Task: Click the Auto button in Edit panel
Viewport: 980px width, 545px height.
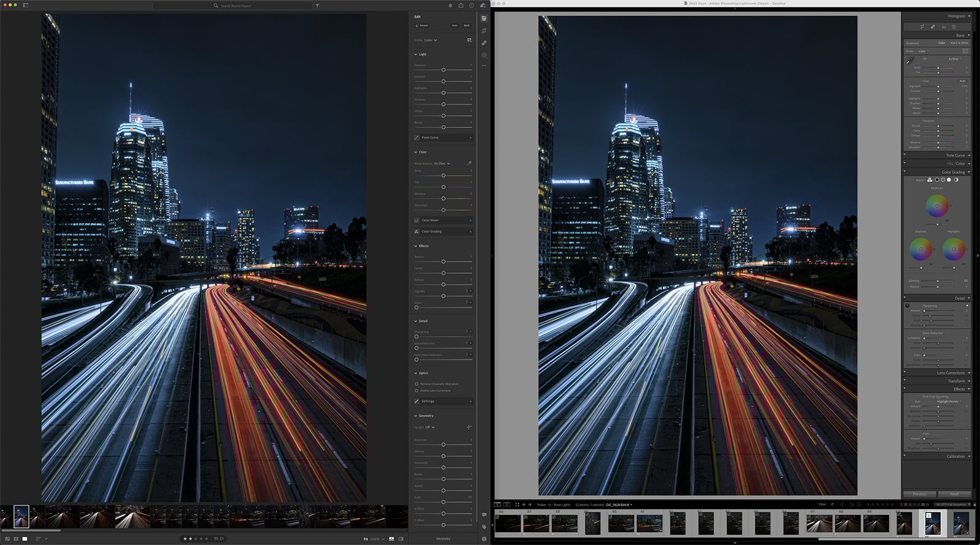Action: pyautogui.click(x=454, y=26)
